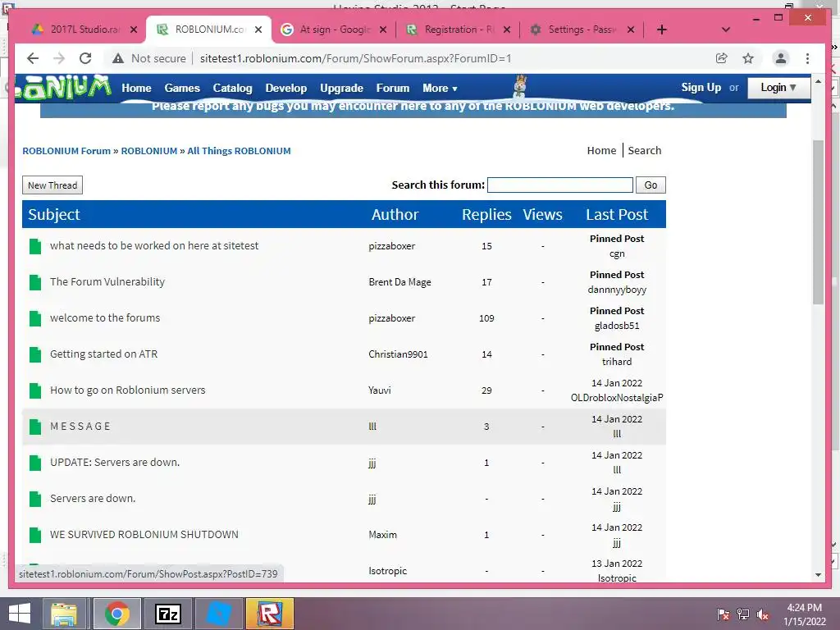Open thread How to go on Roblonium servers
This screenshot has height=630, width=840.
coord(127,390)
